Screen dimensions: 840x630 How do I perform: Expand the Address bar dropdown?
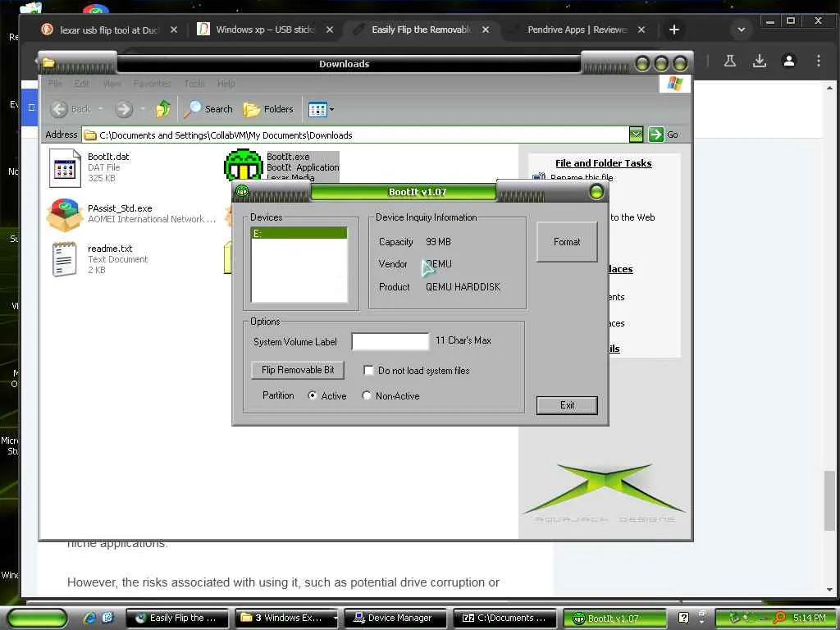636,135
